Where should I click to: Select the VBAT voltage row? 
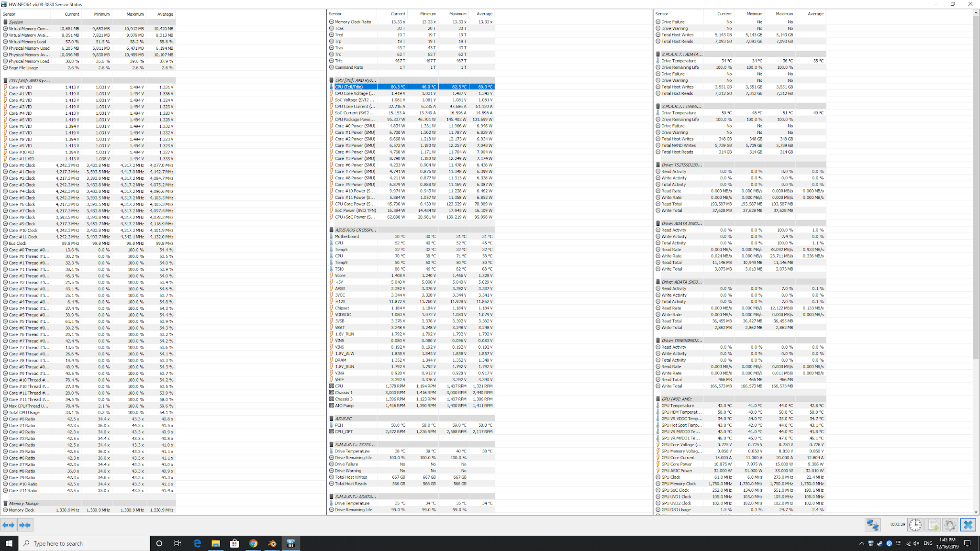point(412,328)
